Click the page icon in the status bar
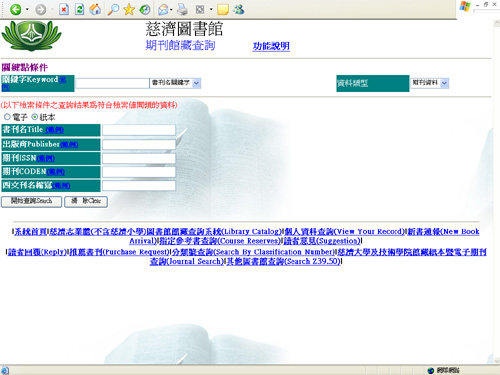 point(5,370)
